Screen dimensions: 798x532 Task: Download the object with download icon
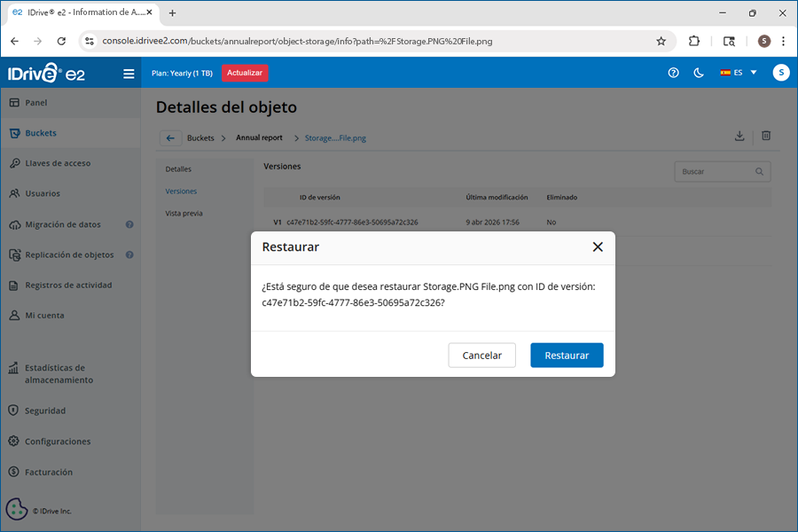tap(739, 136)
